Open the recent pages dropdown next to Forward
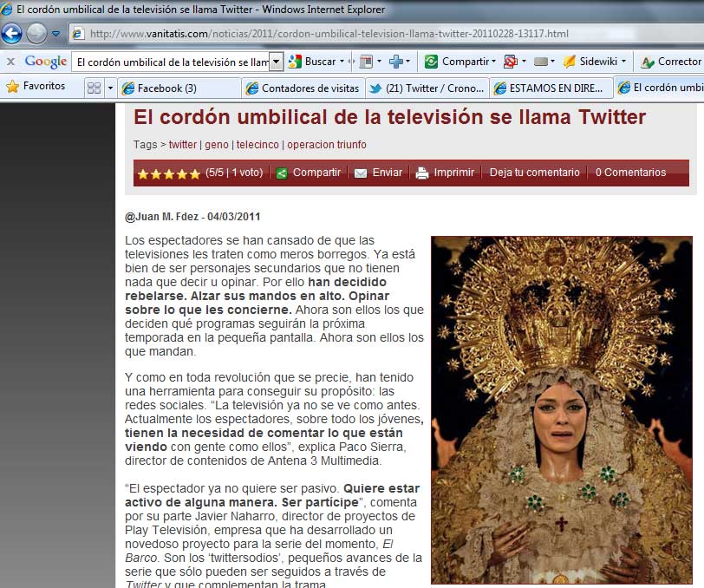This screenshot has width=704, height=588. tap(55, 34)
